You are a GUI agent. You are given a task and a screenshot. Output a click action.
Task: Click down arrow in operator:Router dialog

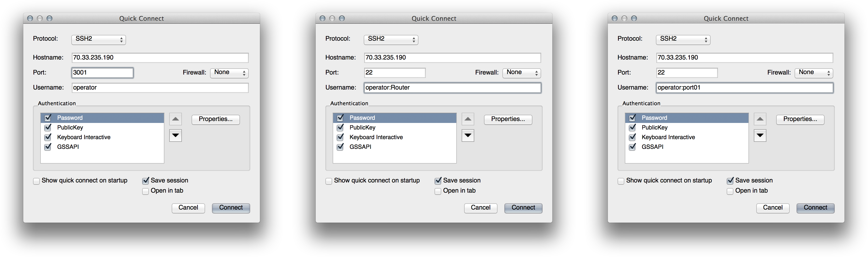coord(468,136)
